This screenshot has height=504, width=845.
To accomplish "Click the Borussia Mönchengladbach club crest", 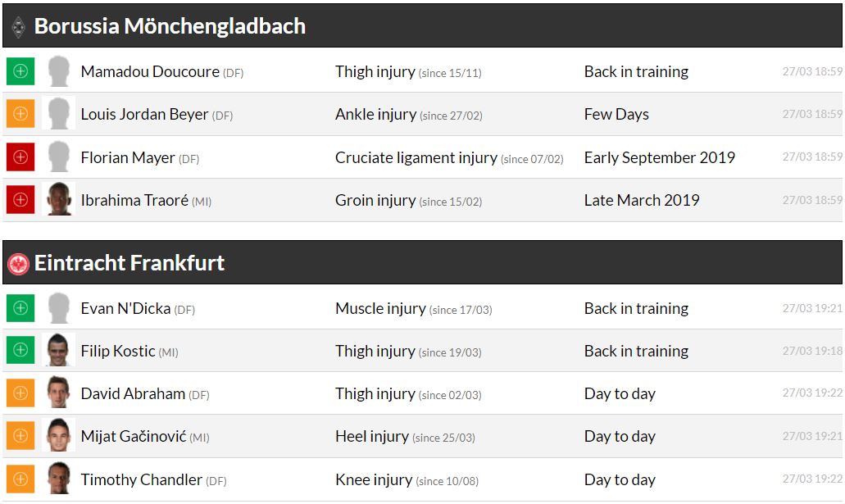I will [x=18, y=27].
